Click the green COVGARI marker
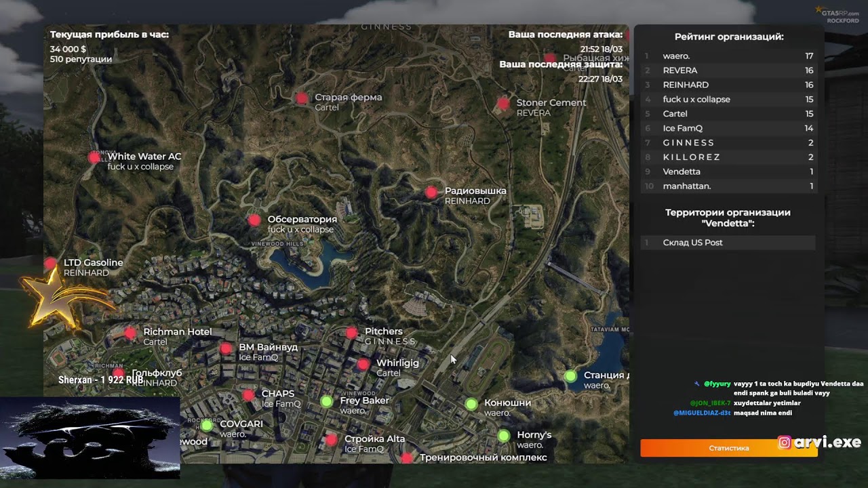 (x=207, y=426)
